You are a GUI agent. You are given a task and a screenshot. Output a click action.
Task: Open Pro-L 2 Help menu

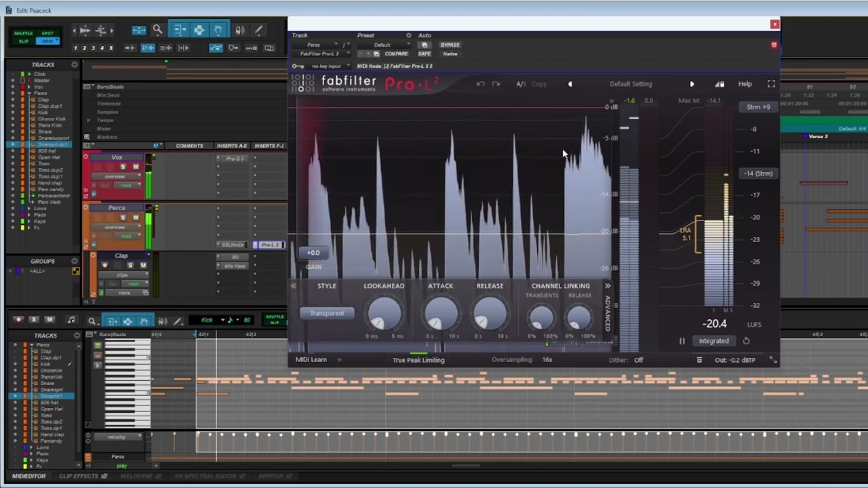tap(745, 84)
